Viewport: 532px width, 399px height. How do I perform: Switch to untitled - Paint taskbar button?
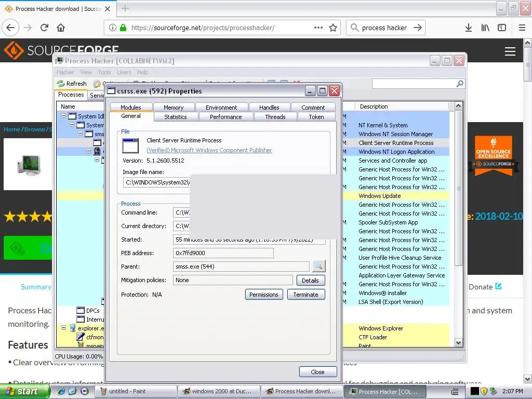(x=136, y=391)
